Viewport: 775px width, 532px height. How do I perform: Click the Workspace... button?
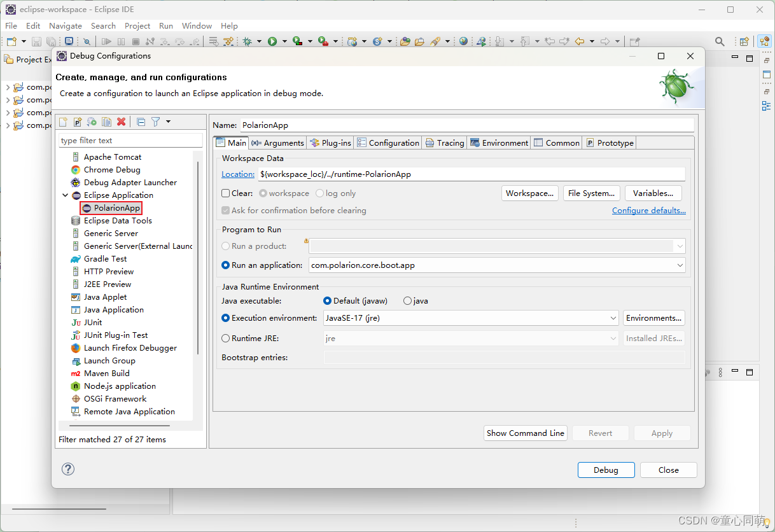529,193
